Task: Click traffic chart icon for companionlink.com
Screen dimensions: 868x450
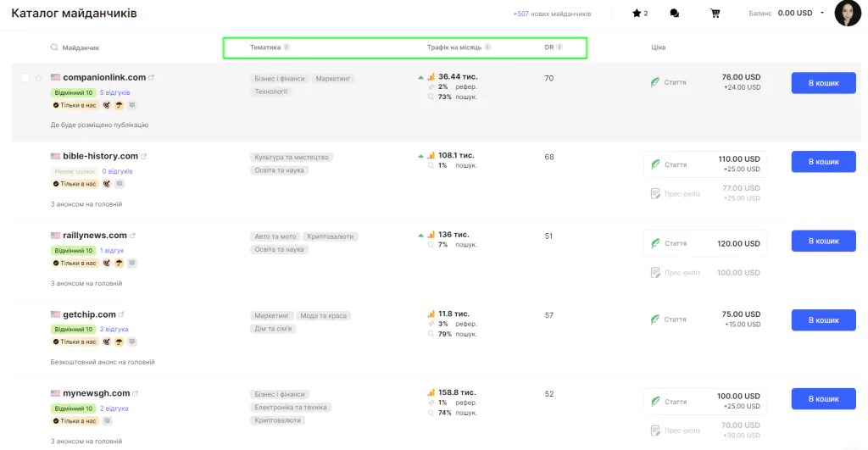Action: point(431,77)
